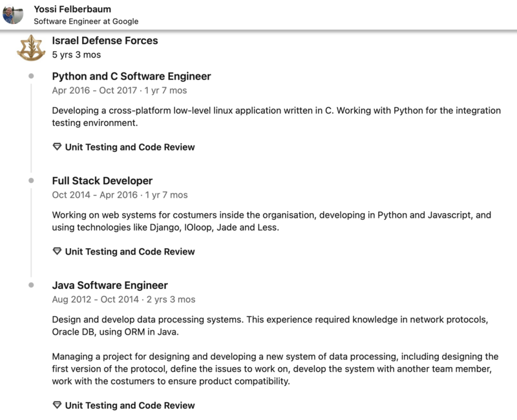Select the Full Stack Developer title
The height and width of the screenshot is (420, 517).
pos(102,181)
